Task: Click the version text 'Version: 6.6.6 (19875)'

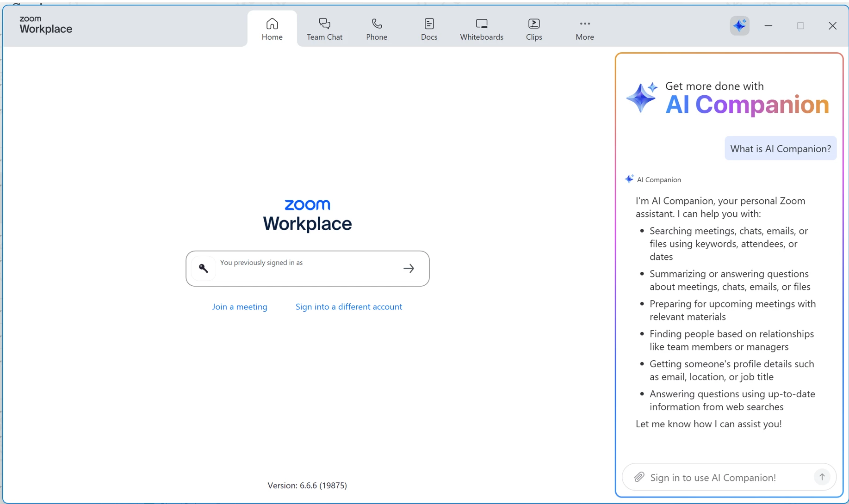Action: pos(307,485)
